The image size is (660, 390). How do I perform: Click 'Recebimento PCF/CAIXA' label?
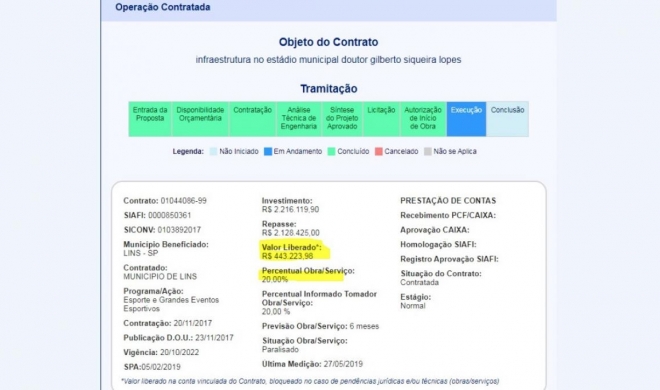(x=448, y=215)
